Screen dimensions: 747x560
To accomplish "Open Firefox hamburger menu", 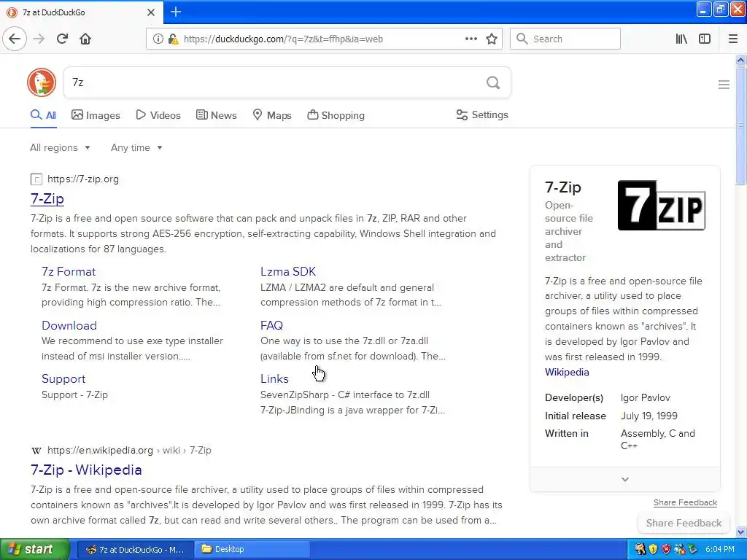I will (732, 39).
